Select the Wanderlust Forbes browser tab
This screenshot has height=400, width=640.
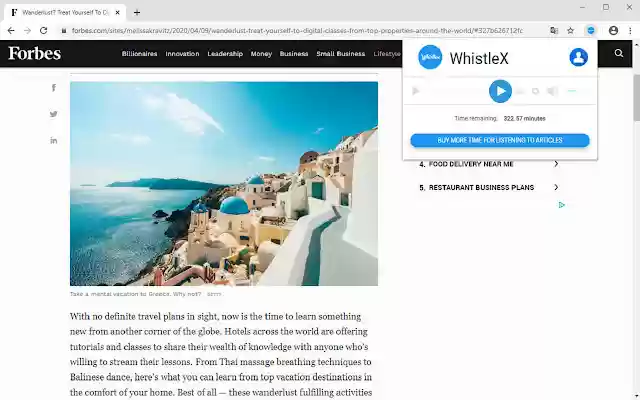(x=65, y=13)
